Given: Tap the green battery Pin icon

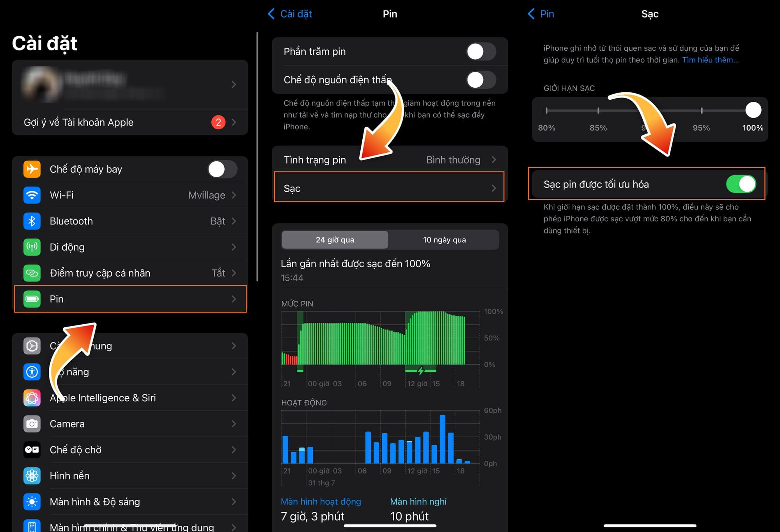Looking at the screenshot, I should click(x=32, y=299).
